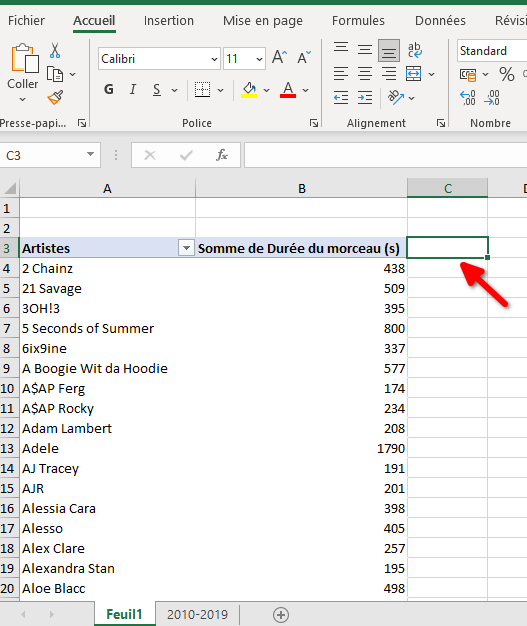Image resolution: width=527 pixels, height=626 pixels.
Task: Open the Artistes filter dropdown
Action: coord(186,248)
